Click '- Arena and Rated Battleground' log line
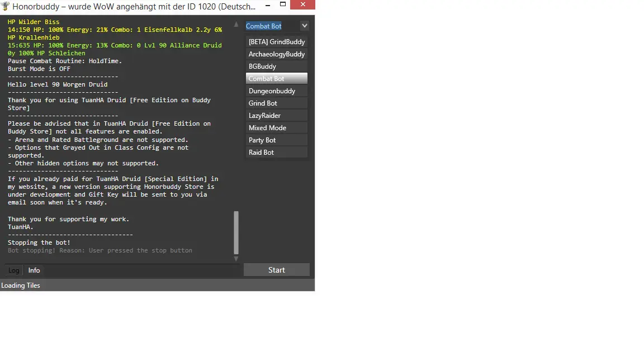Image resolution: width=644 pixels, height=362 pixels. pos(98,140)
